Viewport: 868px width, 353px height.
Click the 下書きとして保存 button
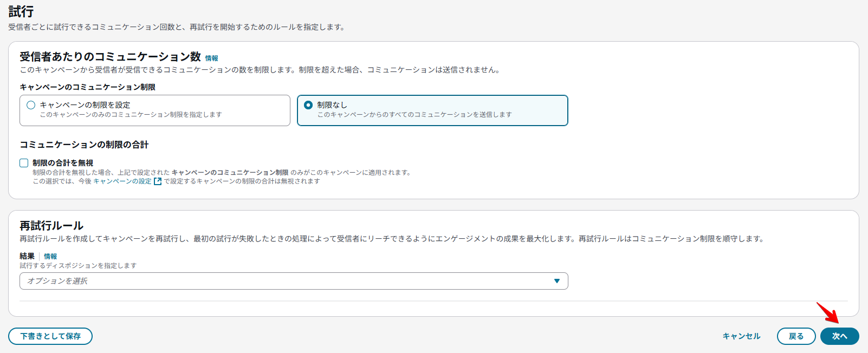50,336
